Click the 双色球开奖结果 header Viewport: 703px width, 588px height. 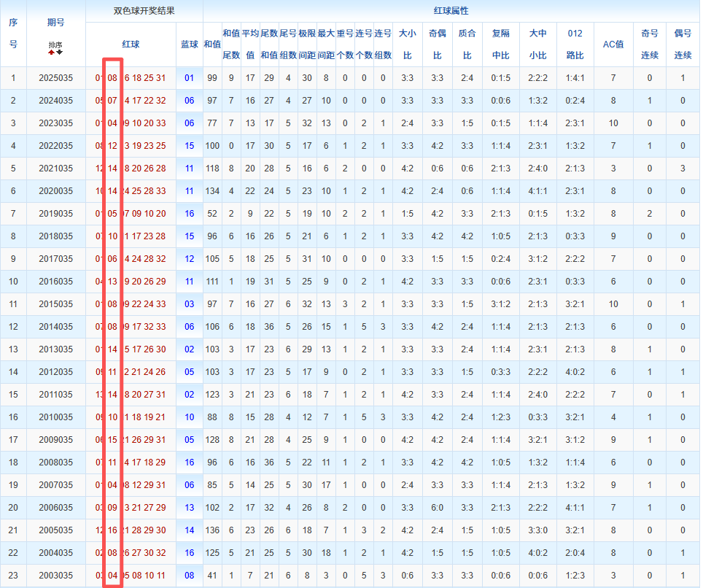(x=144, y=11)
